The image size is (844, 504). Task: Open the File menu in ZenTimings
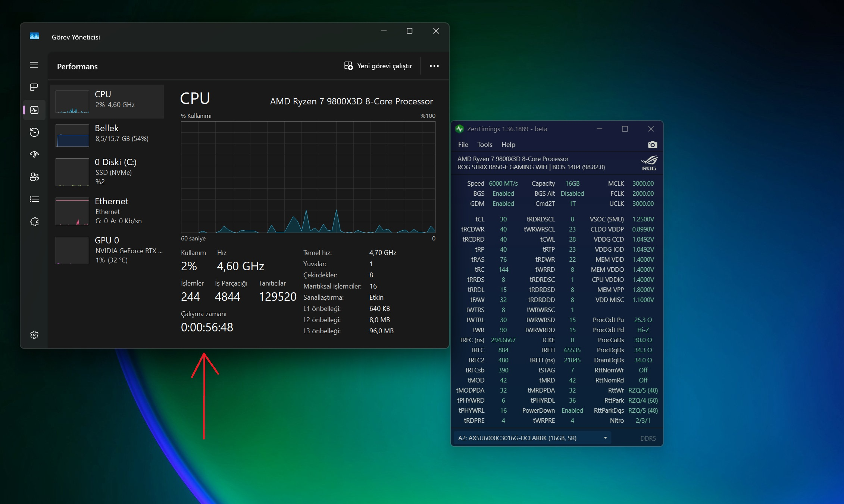(x=463, y=145)
